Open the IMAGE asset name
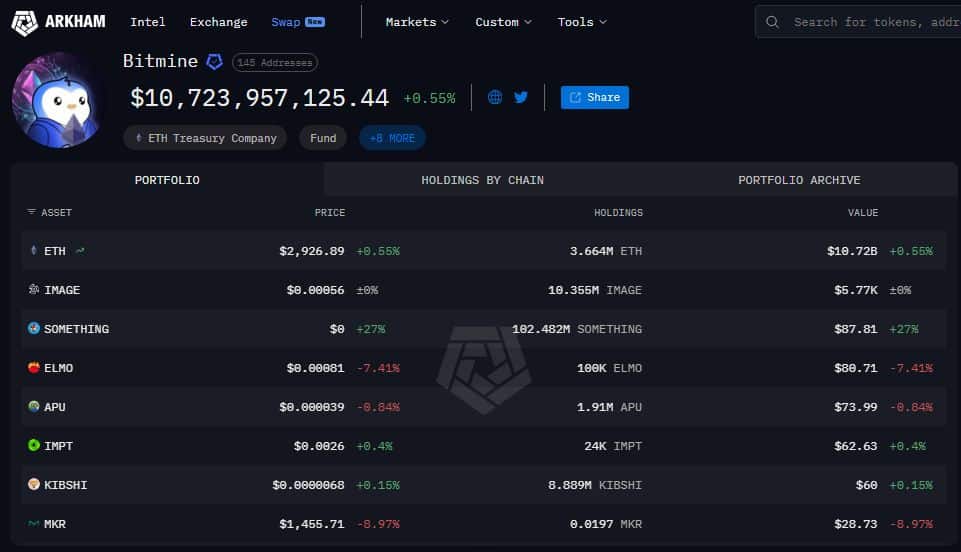The height and width of the screenshot is (552, 961). (62, 290)
